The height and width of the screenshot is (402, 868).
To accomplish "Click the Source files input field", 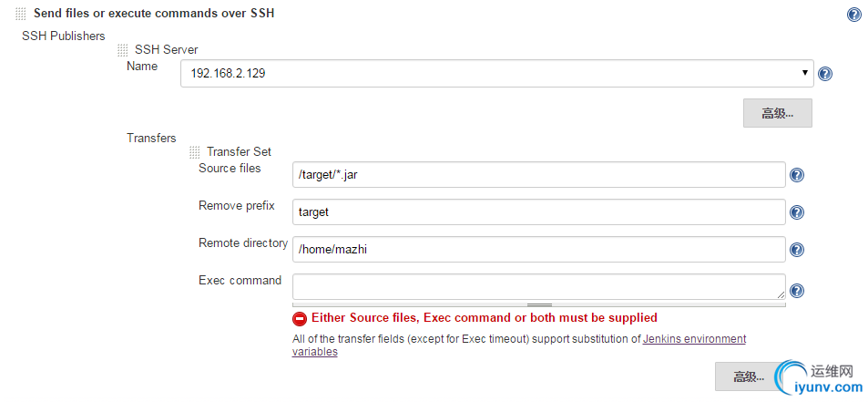I will (x=538, y=175).
